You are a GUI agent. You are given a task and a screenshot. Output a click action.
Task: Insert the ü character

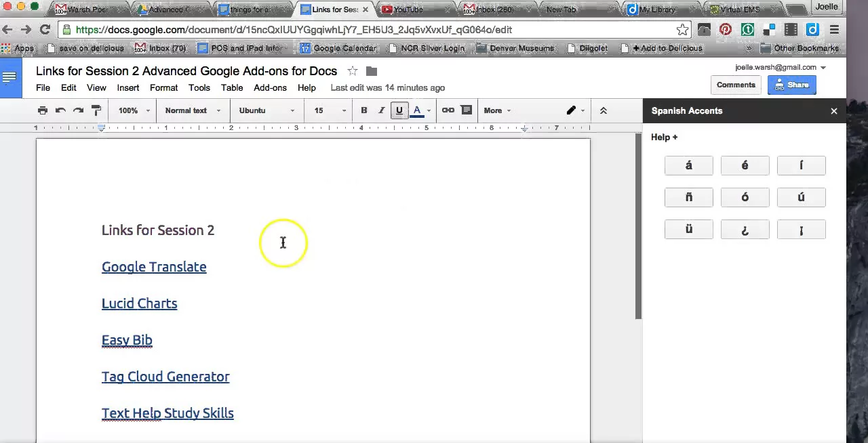pyautogui.click(x=689, y=230)
